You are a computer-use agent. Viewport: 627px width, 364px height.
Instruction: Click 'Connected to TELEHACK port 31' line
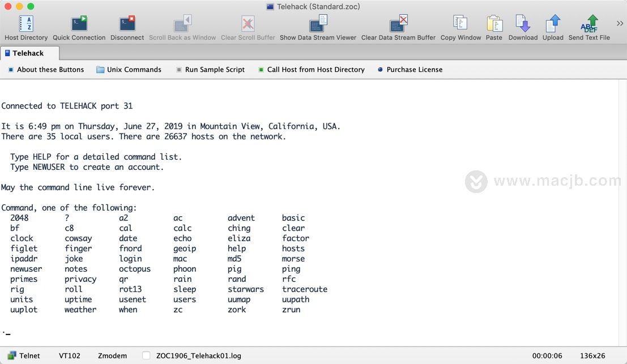tap(67, 106)
